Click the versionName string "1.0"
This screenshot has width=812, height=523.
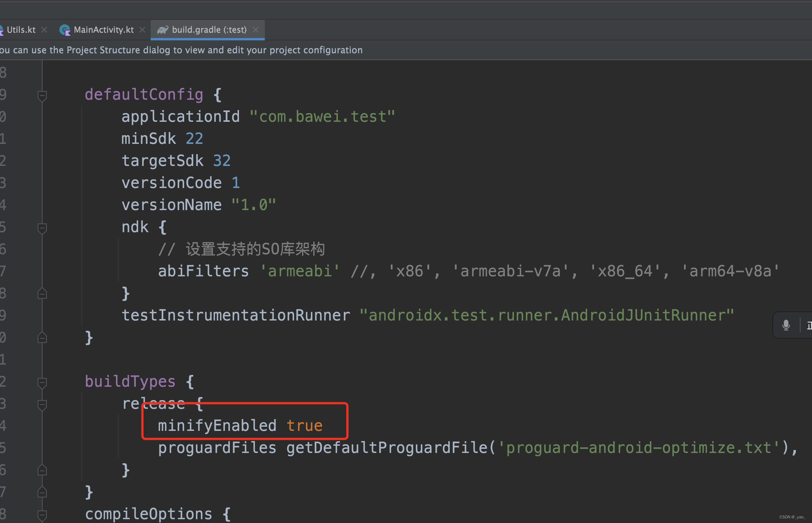point(254,205)
